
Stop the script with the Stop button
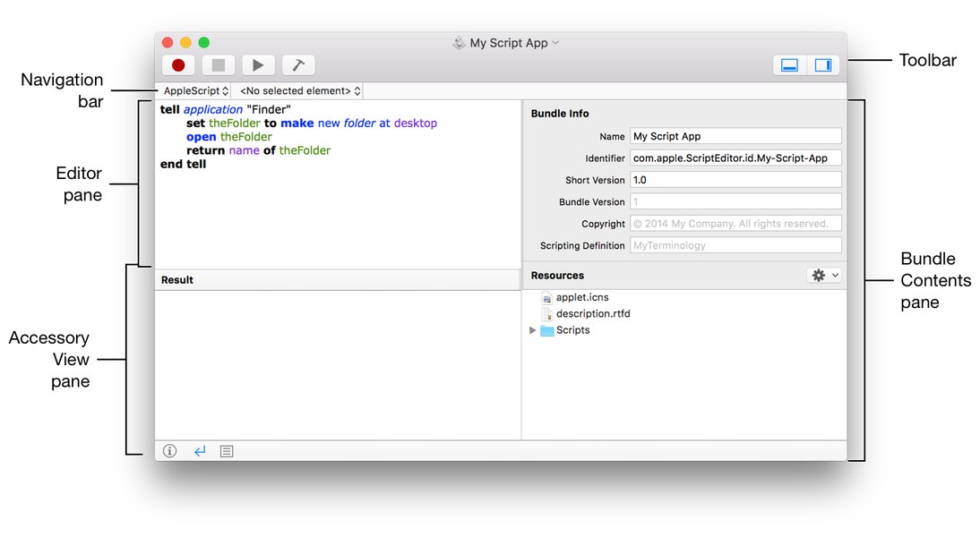[x=218, y=65]
